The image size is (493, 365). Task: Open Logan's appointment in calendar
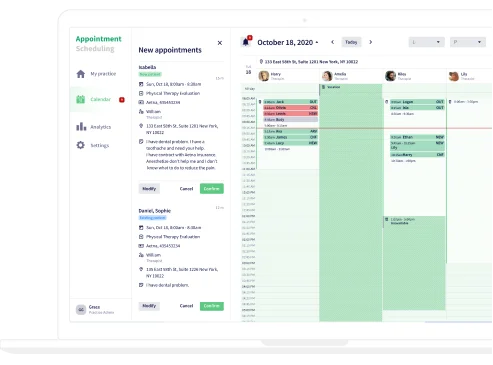click(417, 102)
